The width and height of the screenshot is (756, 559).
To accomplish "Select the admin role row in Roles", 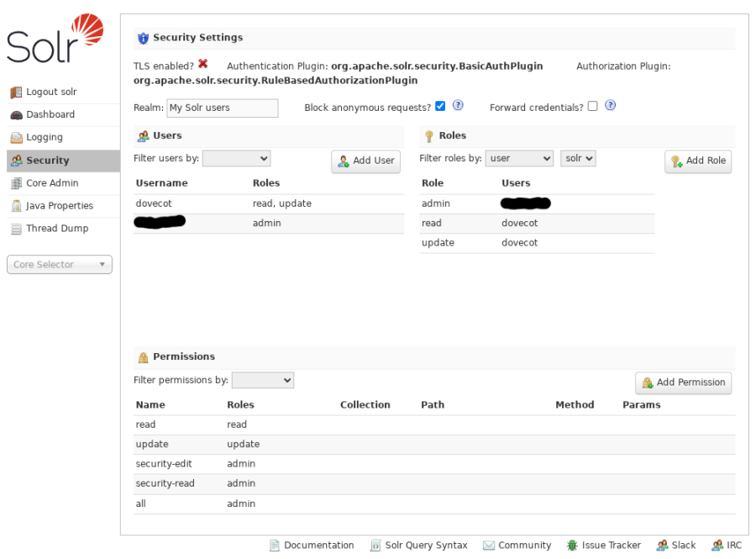I will 537,204.
